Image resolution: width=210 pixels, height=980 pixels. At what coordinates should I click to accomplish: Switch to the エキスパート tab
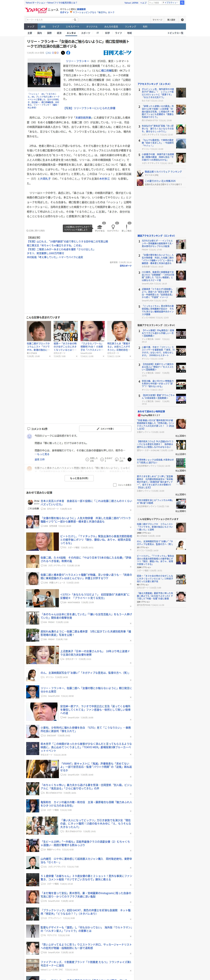pyautogui.click(x=72, y=27)
